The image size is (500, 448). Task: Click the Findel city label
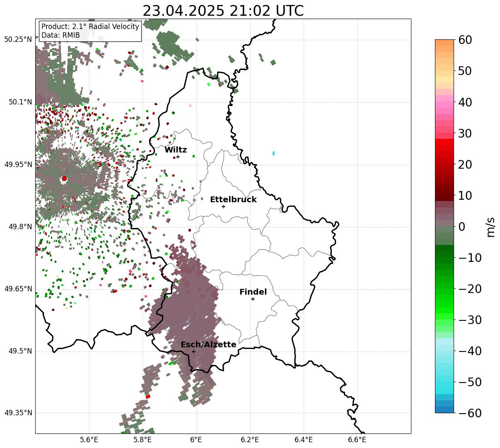[253, 292]
